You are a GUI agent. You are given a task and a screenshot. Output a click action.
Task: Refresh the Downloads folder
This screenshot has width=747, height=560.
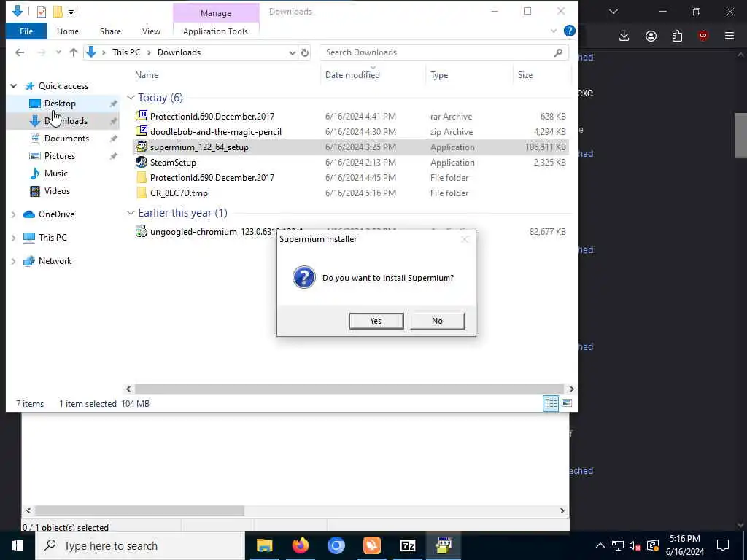pyautogui.click(x=305, y=52)
